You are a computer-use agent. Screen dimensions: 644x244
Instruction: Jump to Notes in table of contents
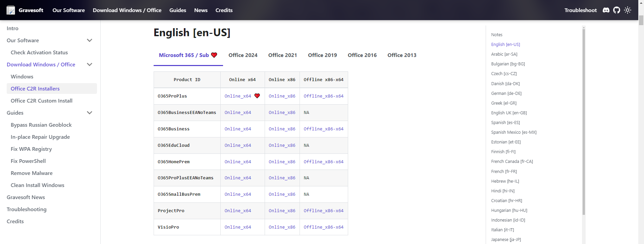click(x=497, y=35)
